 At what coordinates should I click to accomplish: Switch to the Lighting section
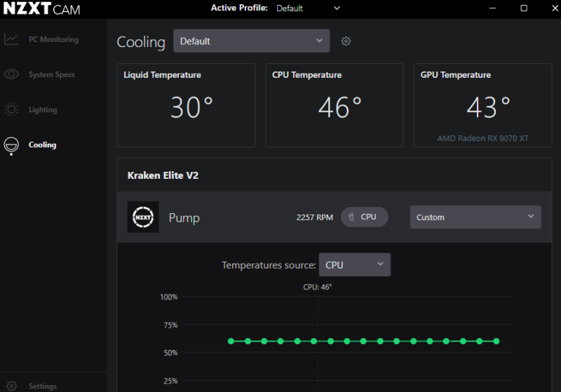pyautogui.click(x=43, y=109)
